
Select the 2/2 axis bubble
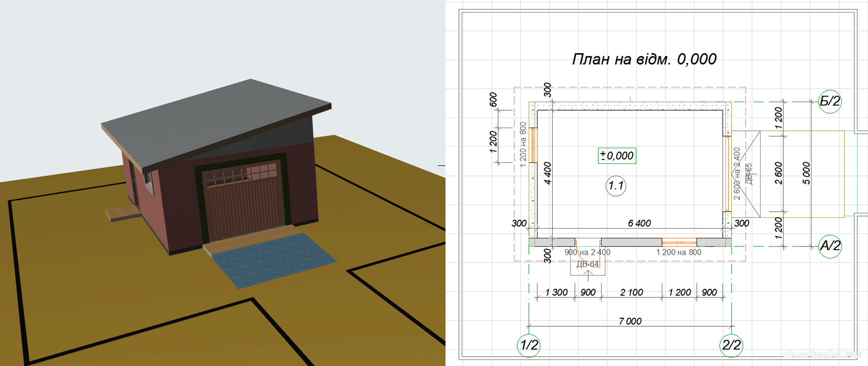point(731,345)
